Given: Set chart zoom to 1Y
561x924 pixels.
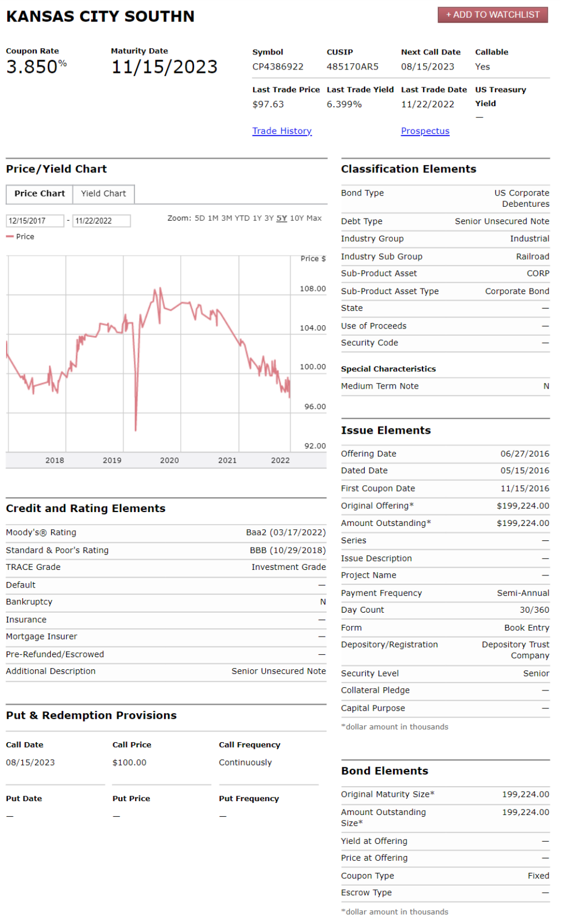Looking at the screenshot, I should point(257,218).
